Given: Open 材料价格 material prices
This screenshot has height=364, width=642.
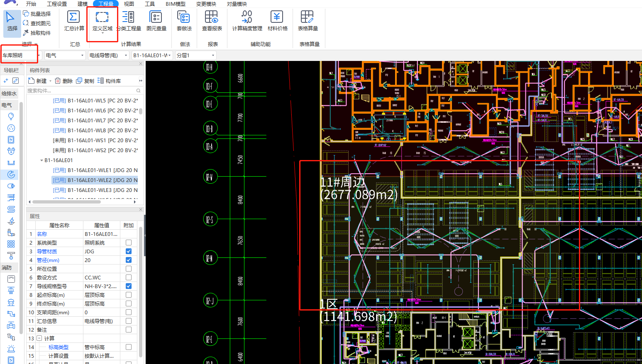Looking at the screenshot, I should [277, 21].
